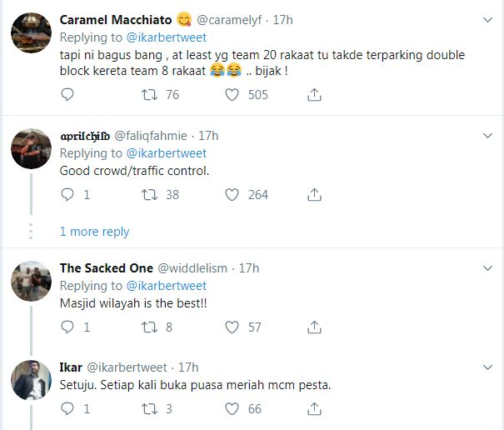
Task: Expand the 1 more reply thread
Action: [x=94, y=232]
